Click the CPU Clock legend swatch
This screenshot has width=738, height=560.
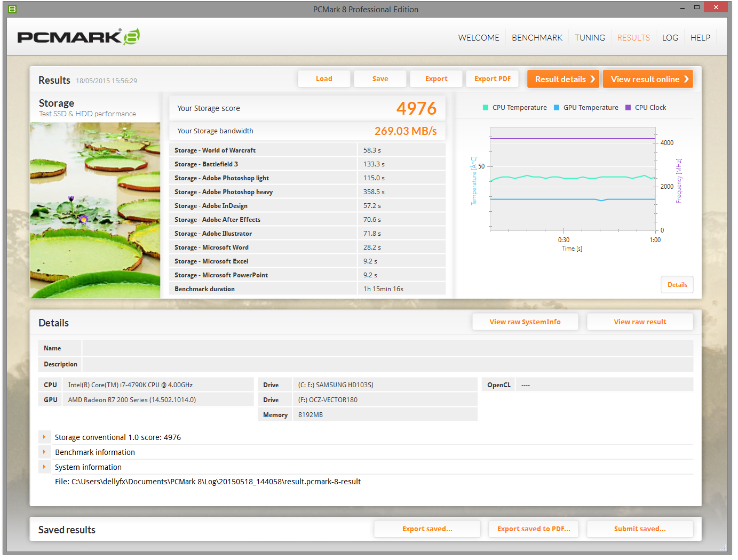coord(628,108)
